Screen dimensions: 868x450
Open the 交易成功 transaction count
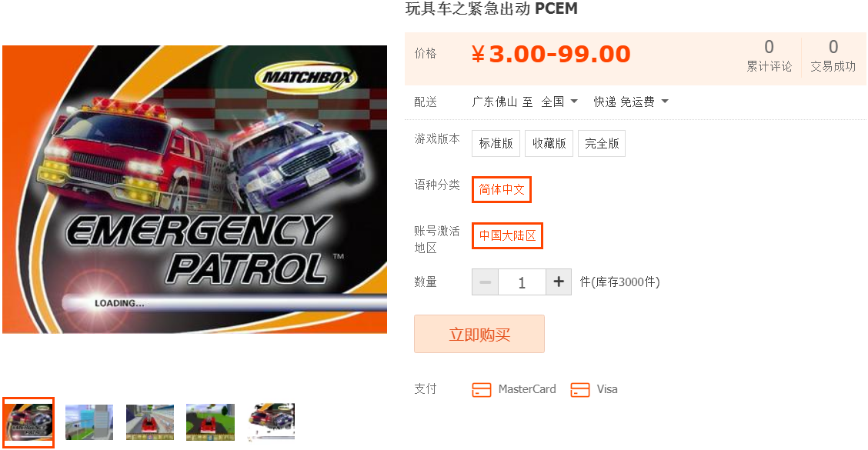833,56
